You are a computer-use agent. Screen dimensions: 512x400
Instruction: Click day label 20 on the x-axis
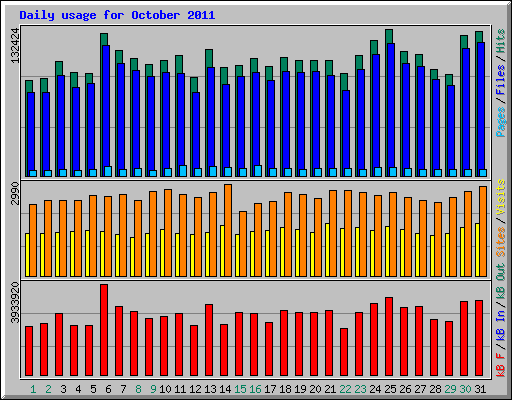(x=315, y=389)
